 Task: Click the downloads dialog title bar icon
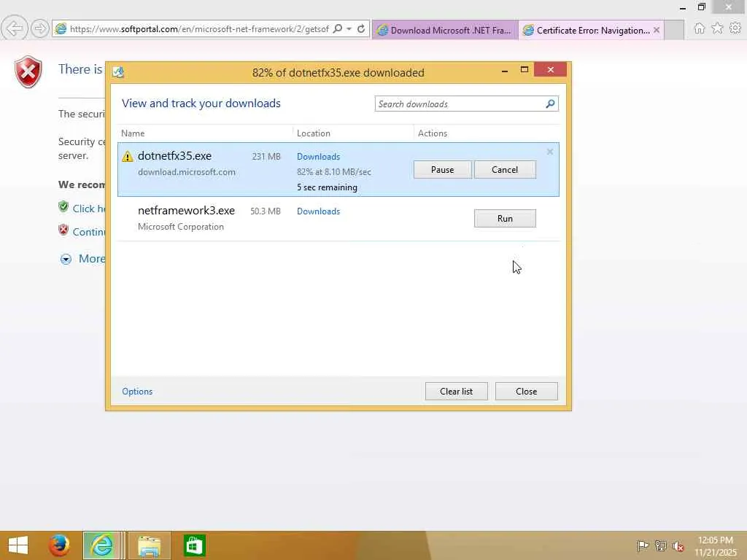pyautogui.click(x=118, y=72)
